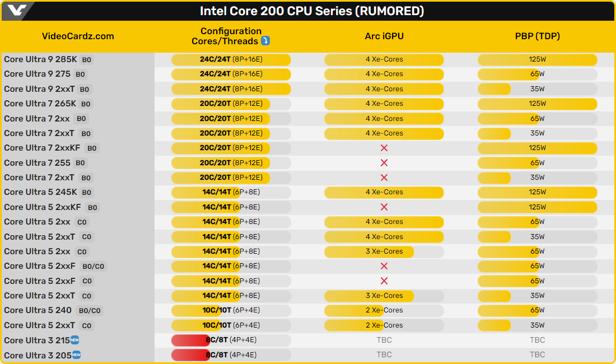Open the VideoCardz.com header link
The height and width of the screenshot is (364, 616).
point(78,36)
